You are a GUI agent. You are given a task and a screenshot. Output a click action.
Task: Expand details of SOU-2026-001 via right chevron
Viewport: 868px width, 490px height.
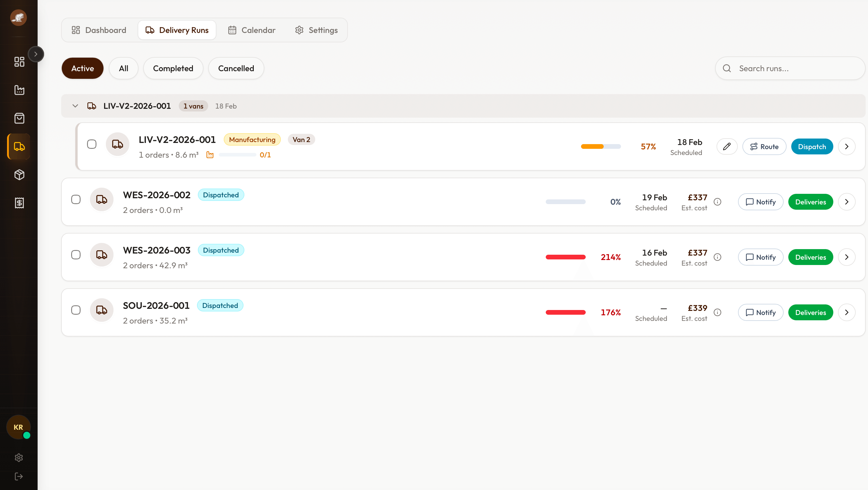coord(847,312)
